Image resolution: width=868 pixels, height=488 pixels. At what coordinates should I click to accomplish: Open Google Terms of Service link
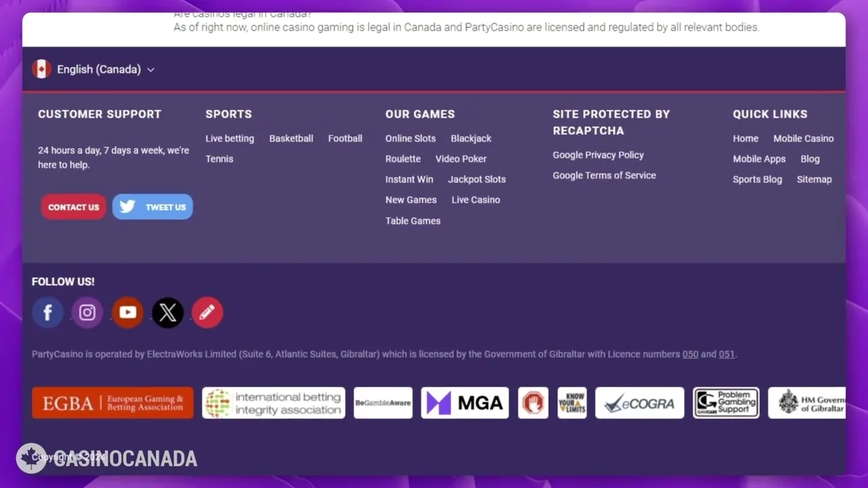pos(604,175)
